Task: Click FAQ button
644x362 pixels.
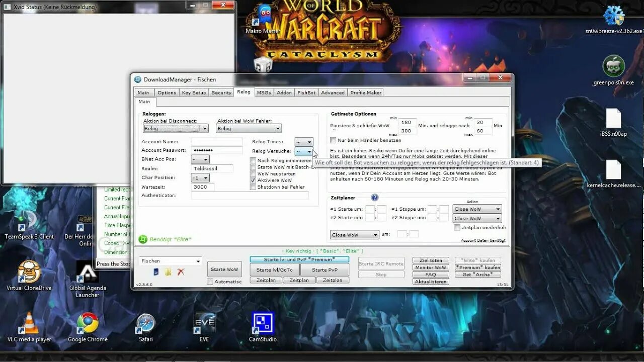Action: point(430,275)
